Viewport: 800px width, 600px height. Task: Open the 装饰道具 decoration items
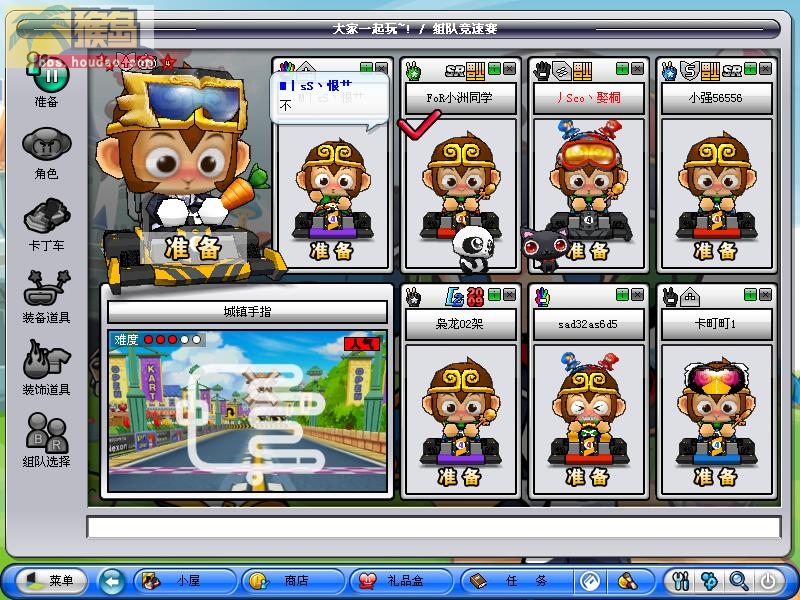click(x=46, y=368)
